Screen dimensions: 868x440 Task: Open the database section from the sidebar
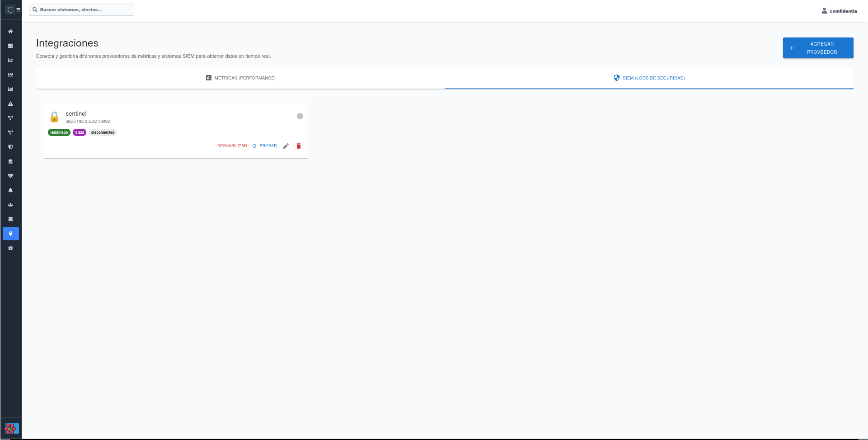10,219
